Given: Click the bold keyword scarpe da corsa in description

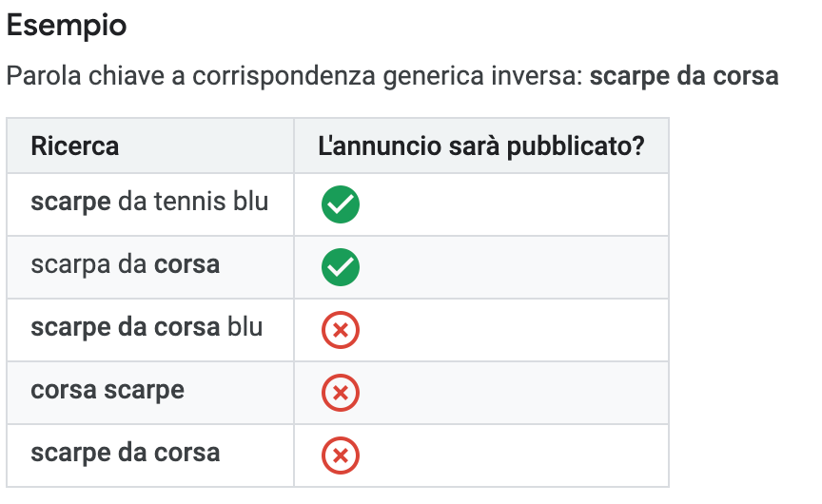Looking at the screenshot, I should 684,76.
